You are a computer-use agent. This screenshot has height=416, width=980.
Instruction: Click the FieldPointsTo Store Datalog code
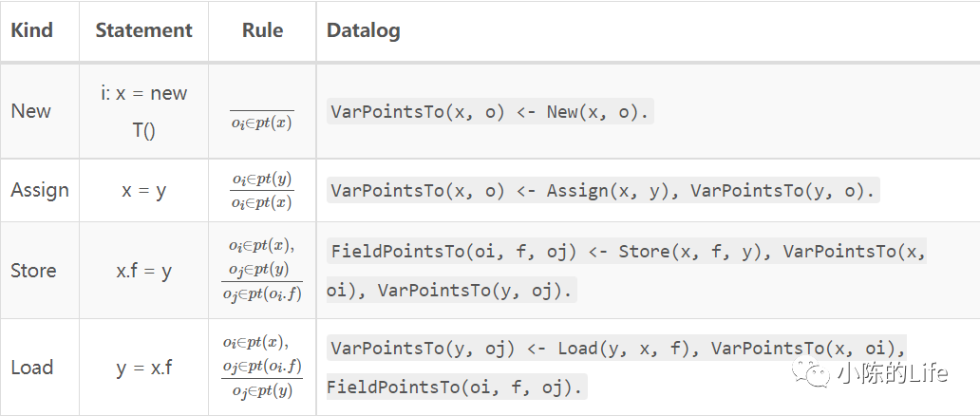pos(627,271)
